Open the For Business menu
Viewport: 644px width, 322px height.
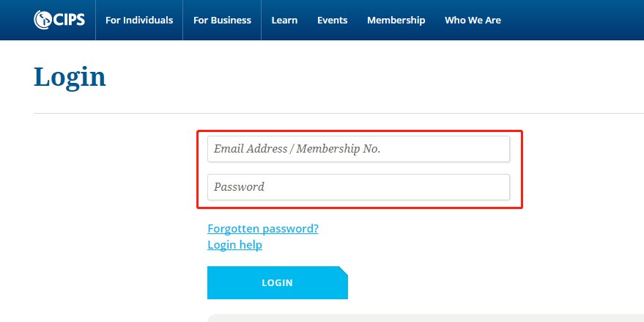[x=222, y=21]
